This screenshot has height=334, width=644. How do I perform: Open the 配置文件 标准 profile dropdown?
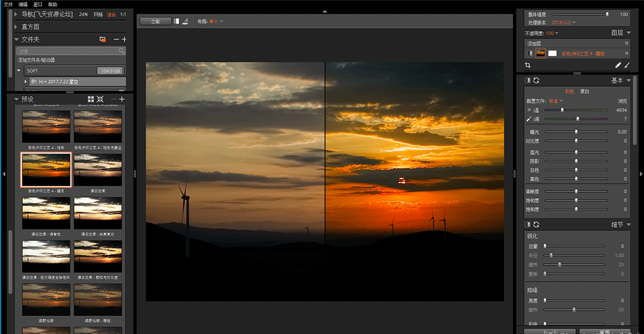[x=556, y=101]
